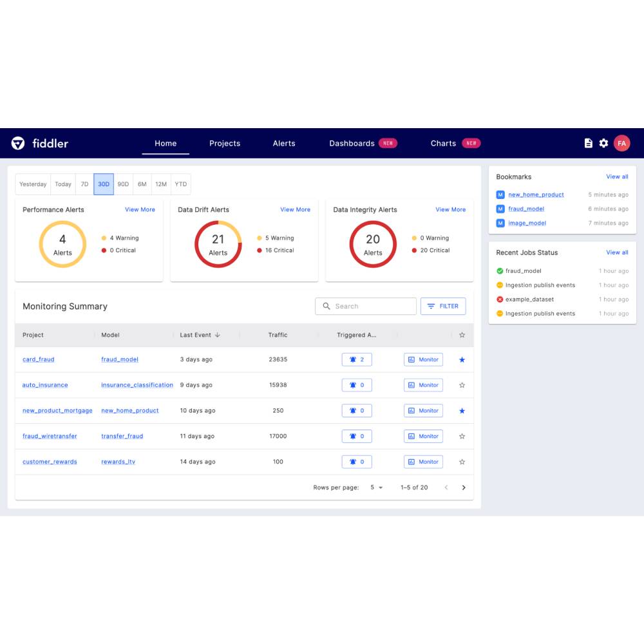Click View More on Data Drift Alerts
Image resolution: width=644 pixels, height=644 pixels.
click(295, 209)
